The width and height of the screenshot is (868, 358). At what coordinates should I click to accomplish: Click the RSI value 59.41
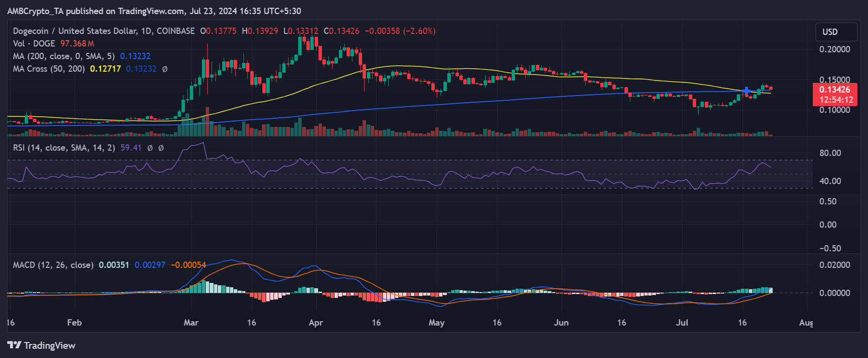pyautogui.click(x=131, y=148)
